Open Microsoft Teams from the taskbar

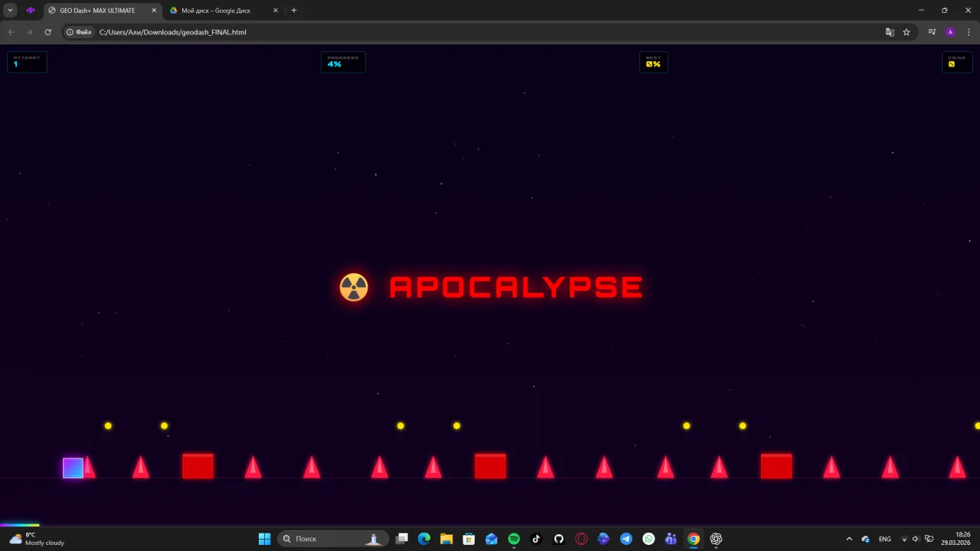[x=671, y=539]
